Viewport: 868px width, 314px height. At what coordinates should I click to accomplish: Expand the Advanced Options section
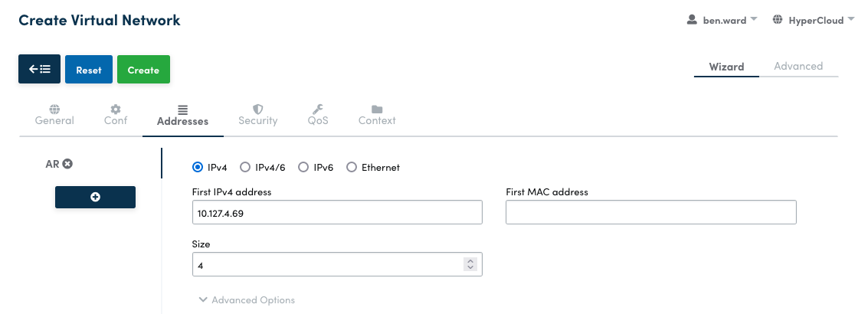(x=246, y=300)
